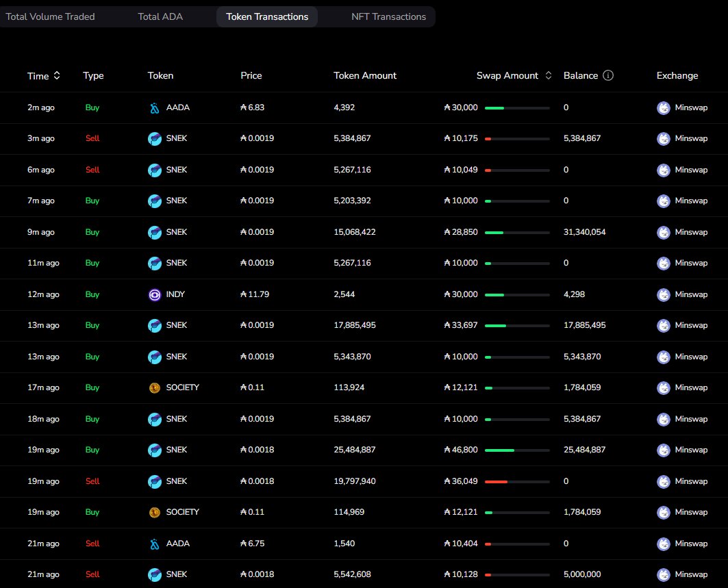Click Minswap icon in 7m ago row

664,201
